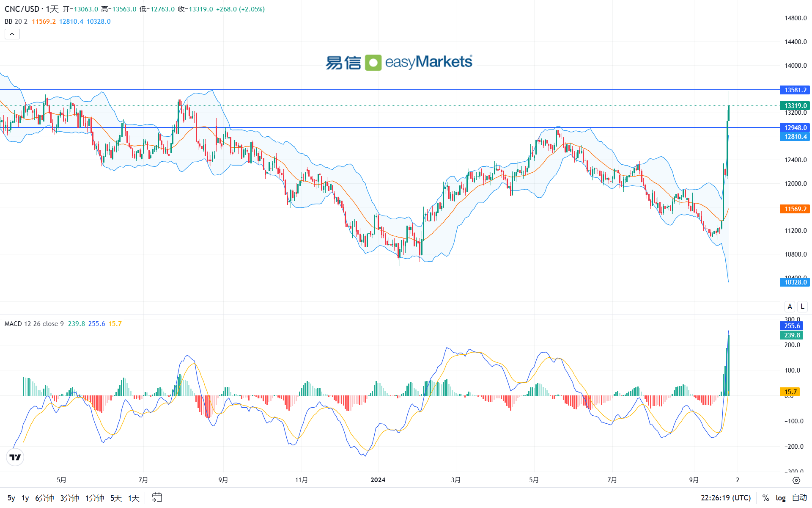This screenshot has width=812, height=508.
Task: Toggle logarithmic scale with the L button
Action: pyautogui.click(x=802, y=306)
